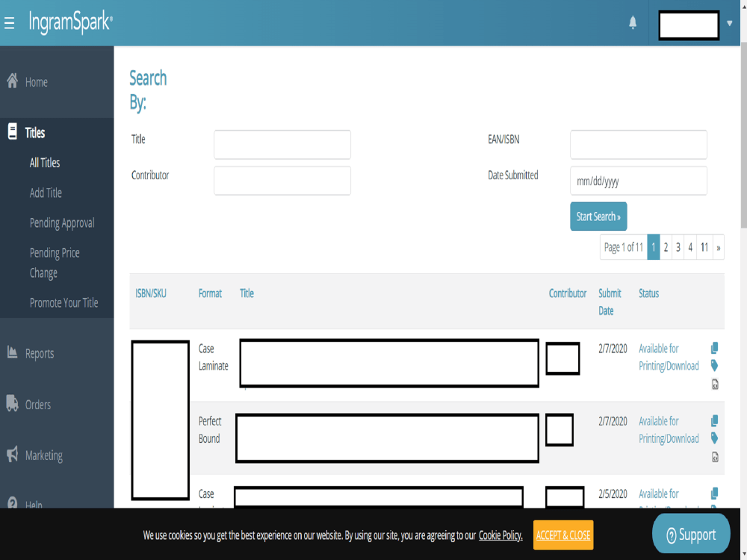Open Pending Price Change submenu item

pyautogui.click(x=55, y=262)
